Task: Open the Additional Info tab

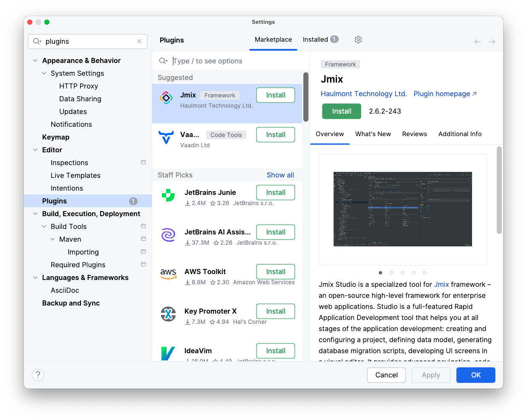Action: (x=460, y=134)
